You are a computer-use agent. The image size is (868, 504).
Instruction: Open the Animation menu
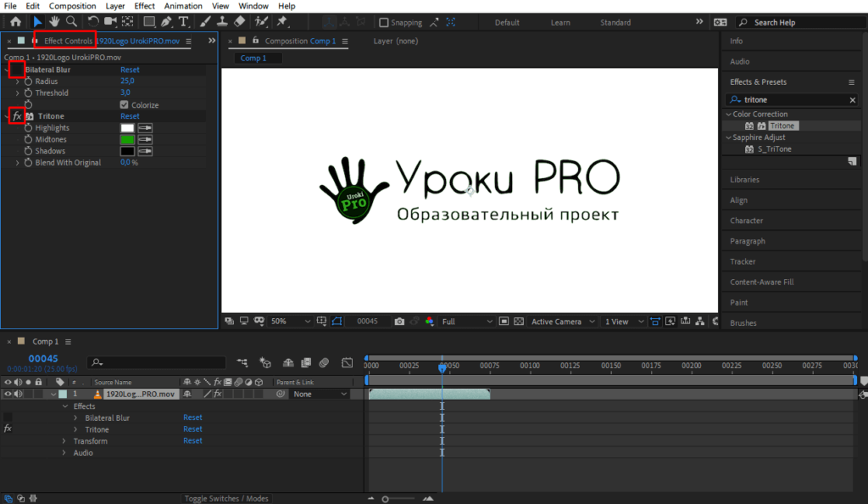183,6
